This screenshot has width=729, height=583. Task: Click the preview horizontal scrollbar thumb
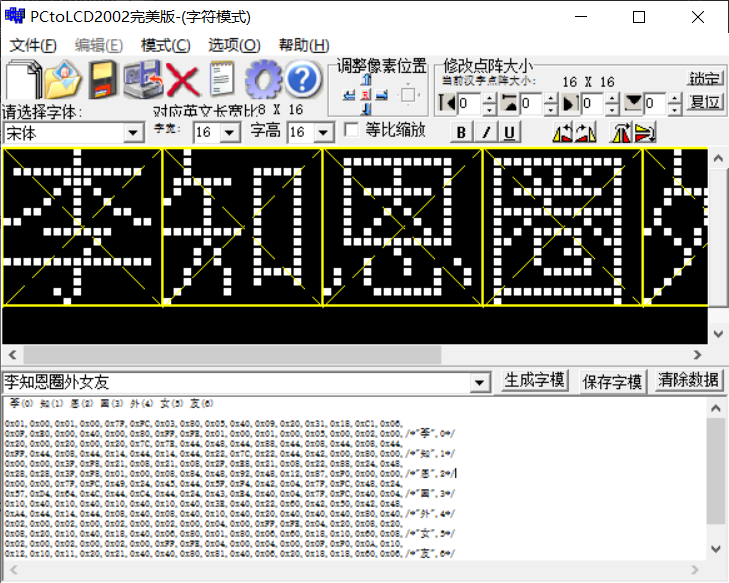coord(232,355)
